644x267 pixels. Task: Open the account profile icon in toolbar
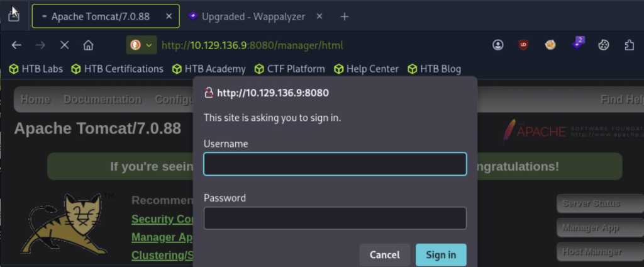point(498,45)
